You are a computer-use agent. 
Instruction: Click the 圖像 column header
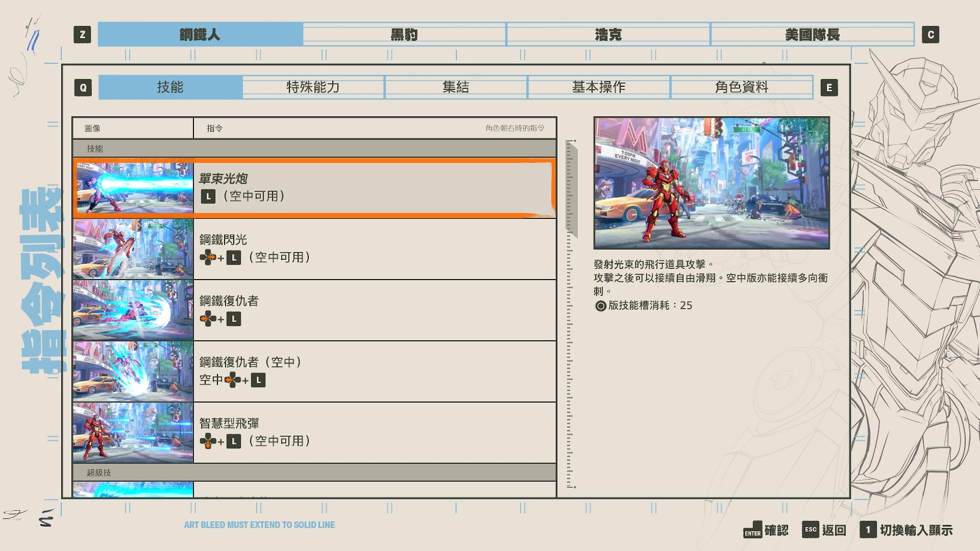(x=92, y=129)
